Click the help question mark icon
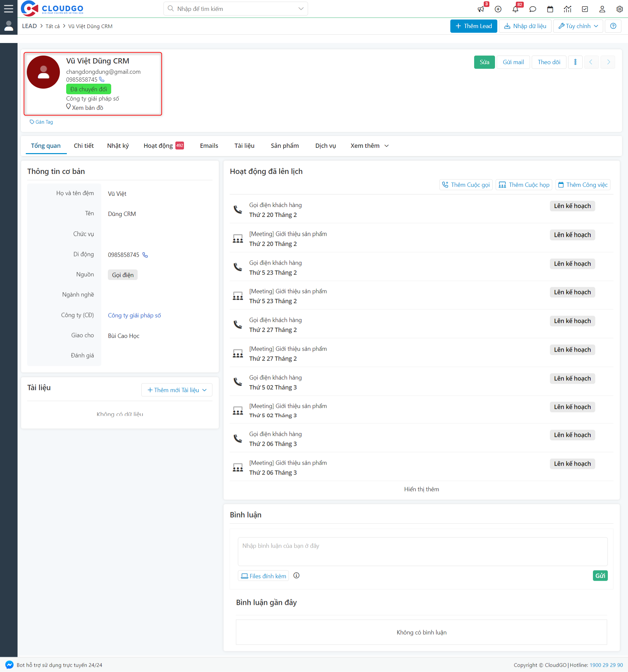 [613, 26]
